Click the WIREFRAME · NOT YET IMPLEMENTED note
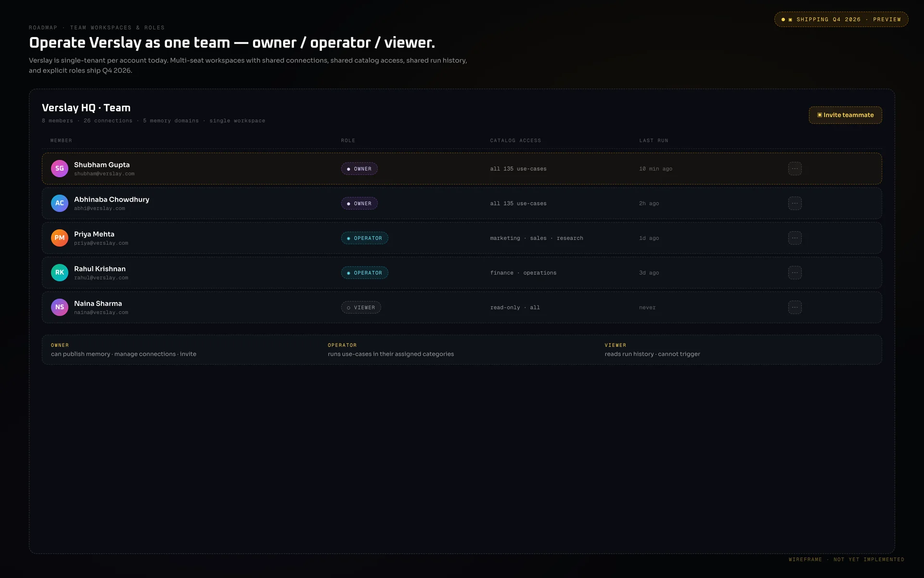This screenshot has width=924, height=578. pos(847,560)
